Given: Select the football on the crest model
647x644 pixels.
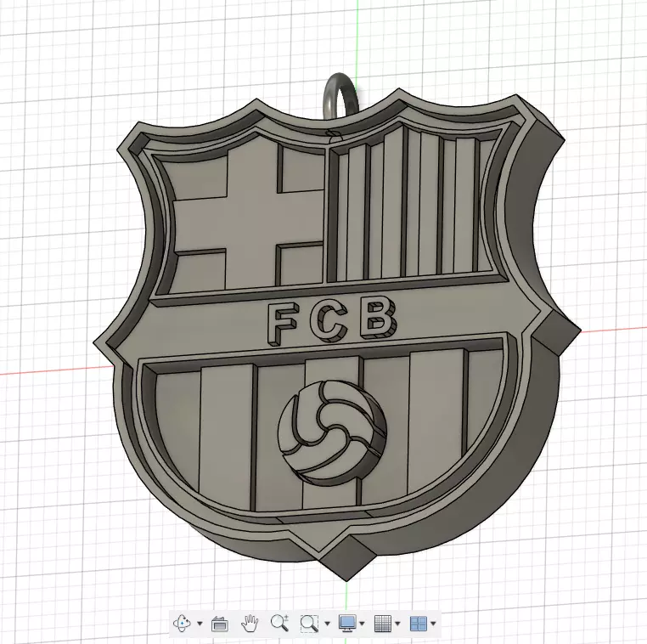Looking at the screenshot, I should click(333, 432).
